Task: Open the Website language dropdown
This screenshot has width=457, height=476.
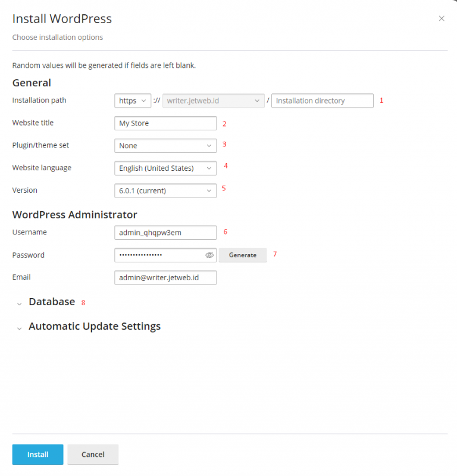Action: click(x=165, y=168)
